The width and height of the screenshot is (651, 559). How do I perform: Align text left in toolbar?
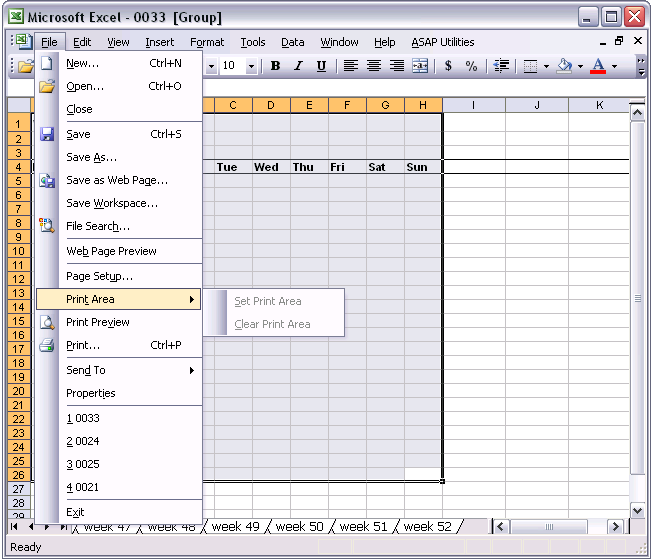coord(351,66)
